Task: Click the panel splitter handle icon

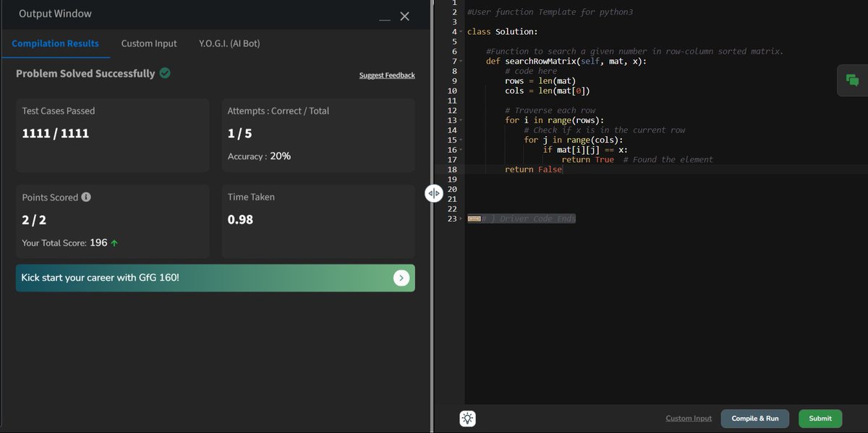Action: point(433,193)
